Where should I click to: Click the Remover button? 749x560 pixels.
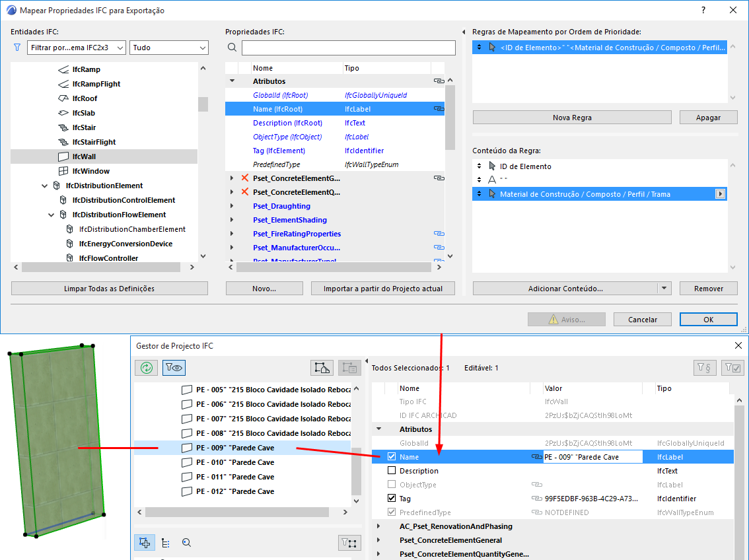(709, 289)
